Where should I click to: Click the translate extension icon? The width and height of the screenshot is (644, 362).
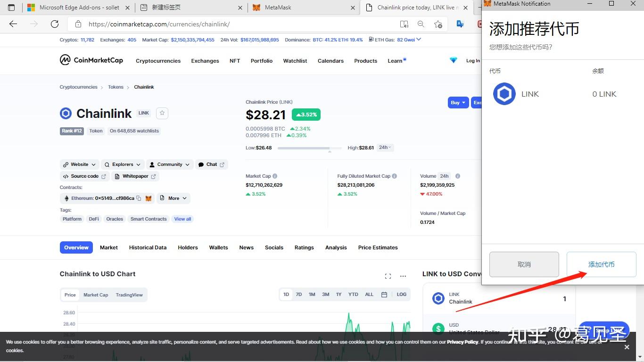pos(460,24)
